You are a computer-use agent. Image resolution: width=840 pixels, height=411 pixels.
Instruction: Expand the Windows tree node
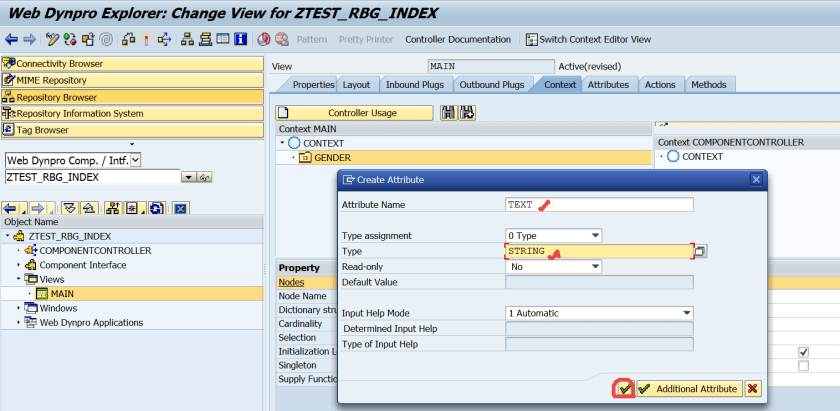(x=19, y=308)
